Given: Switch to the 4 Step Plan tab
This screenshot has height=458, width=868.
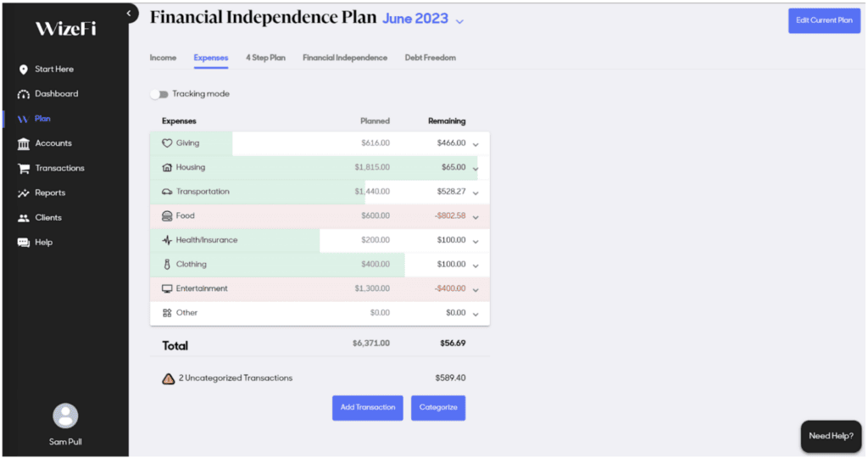Looking at the screenshot, I should pyautogui.click(x=265, y=58).
